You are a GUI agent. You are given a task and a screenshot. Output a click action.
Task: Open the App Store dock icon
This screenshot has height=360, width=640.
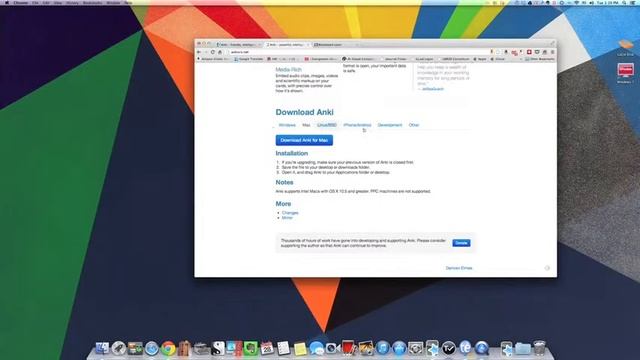pos(400,348)
